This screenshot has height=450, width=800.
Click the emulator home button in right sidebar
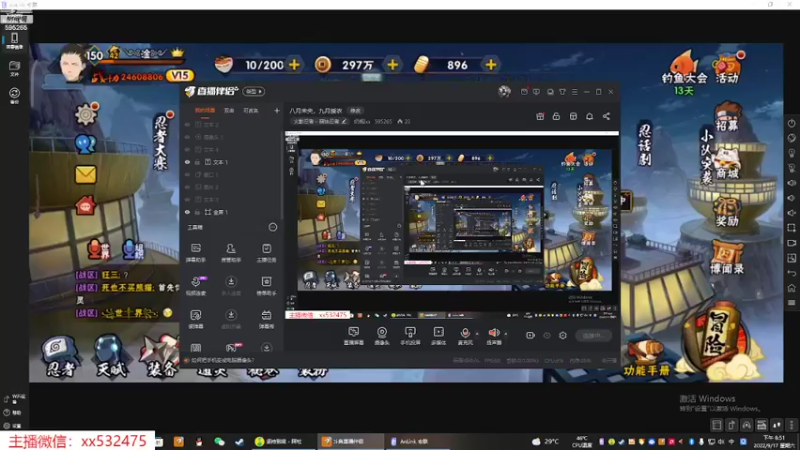tap(791, 288)
